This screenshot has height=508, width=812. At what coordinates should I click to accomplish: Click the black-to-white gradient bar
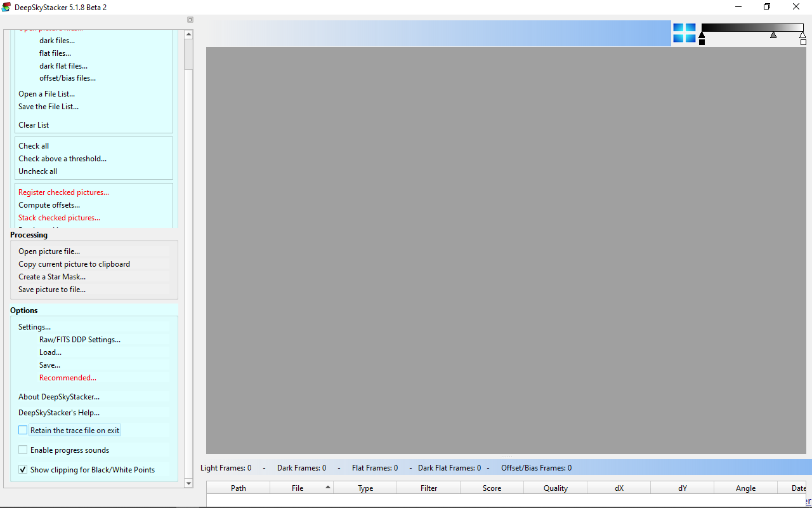pyautogui.click(x=752, y=27)
